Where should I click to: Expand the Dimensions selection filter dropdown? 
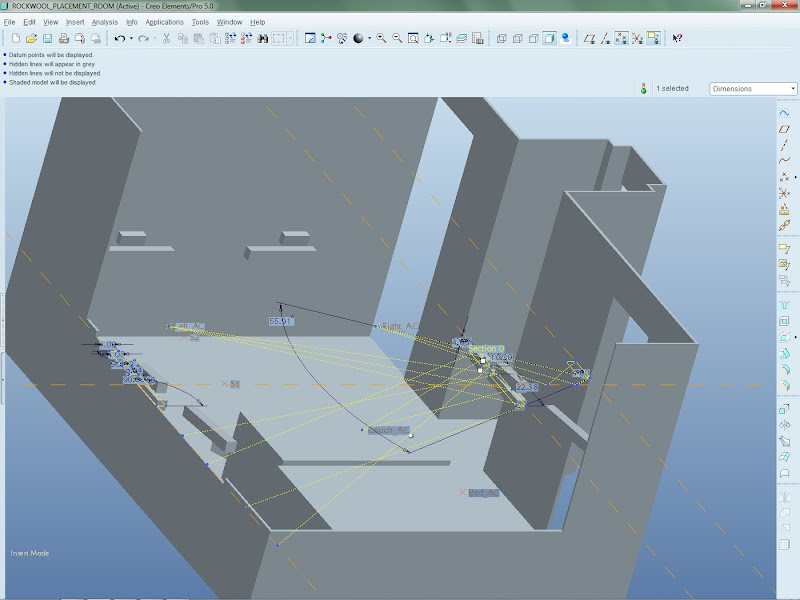(791, 88)
